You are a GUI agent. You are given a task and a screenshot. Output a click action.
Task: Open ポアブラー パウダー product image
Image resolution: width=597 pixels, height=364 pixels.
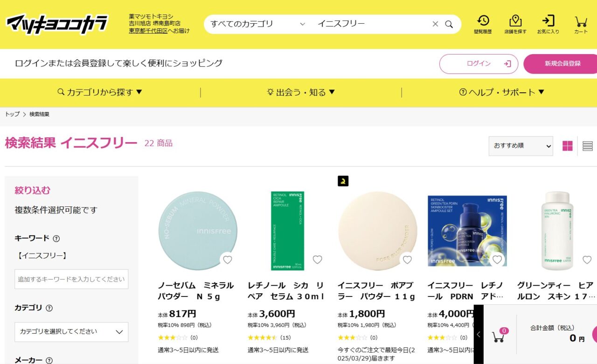[377, 231]
